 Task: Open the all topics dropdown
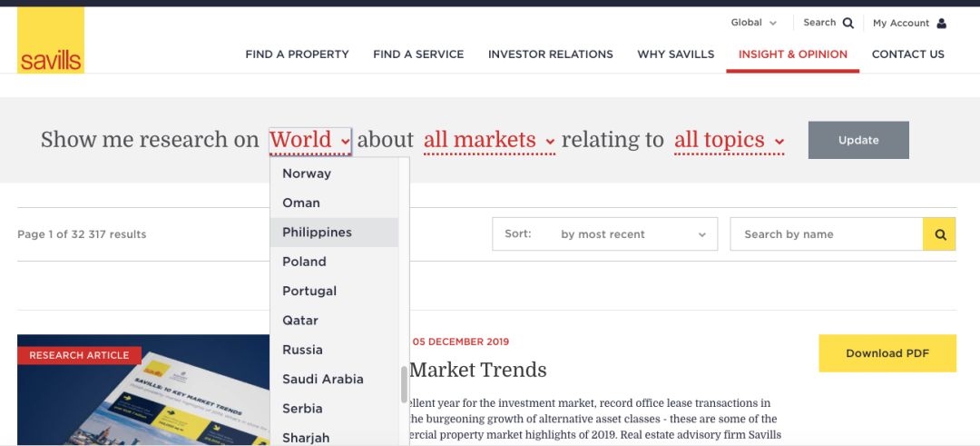[x=729, y=141]
